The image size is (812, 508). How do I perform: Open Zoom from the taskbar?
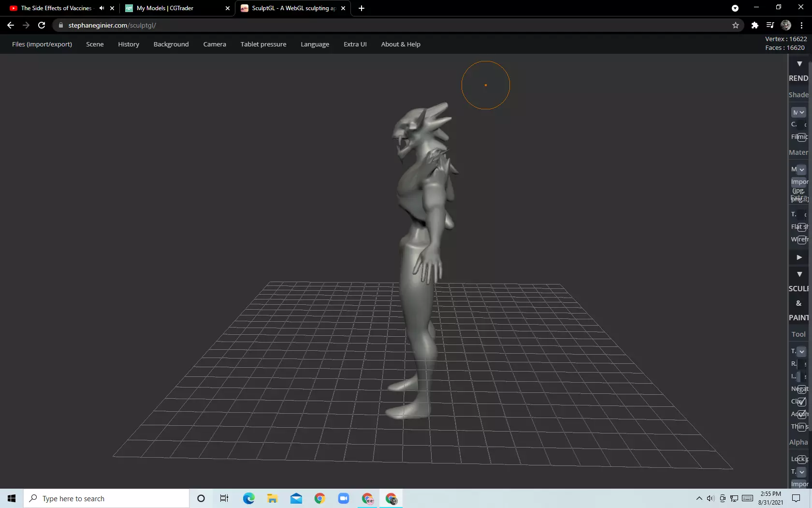click(344, 498)
